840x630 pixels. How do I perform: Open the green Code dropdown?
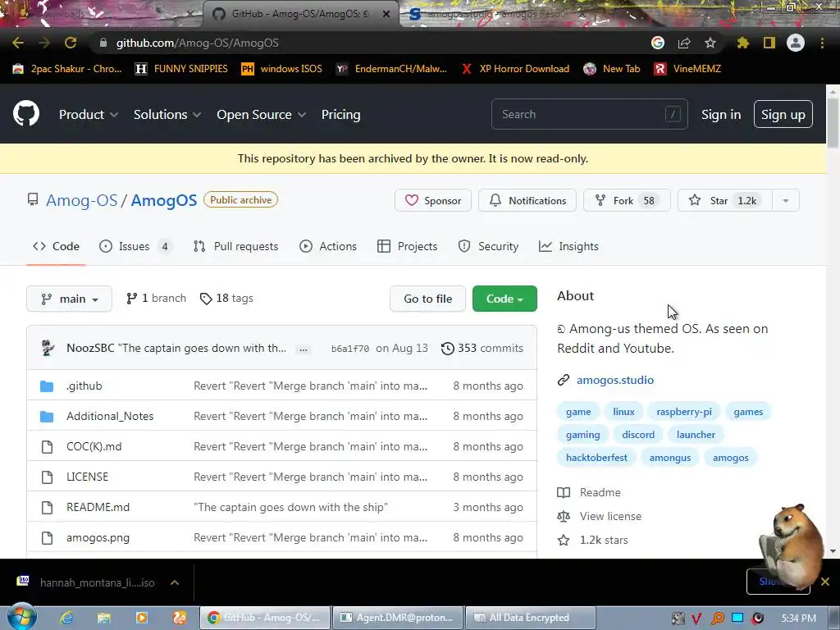(x=504, y=299)
